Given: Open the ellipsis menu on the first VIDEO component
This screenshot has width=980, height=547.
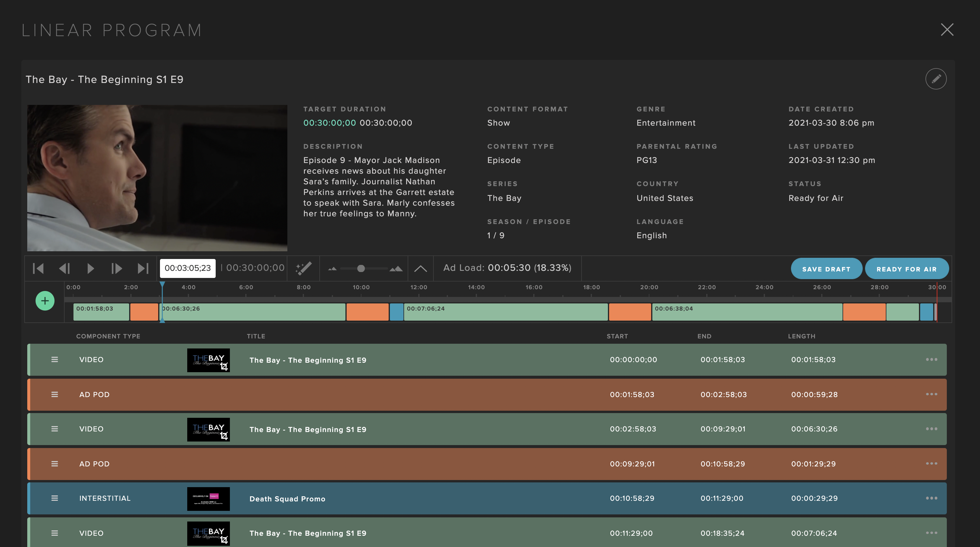Looking at the screenshot, I should pyautogui.click(x=932, y=359).
